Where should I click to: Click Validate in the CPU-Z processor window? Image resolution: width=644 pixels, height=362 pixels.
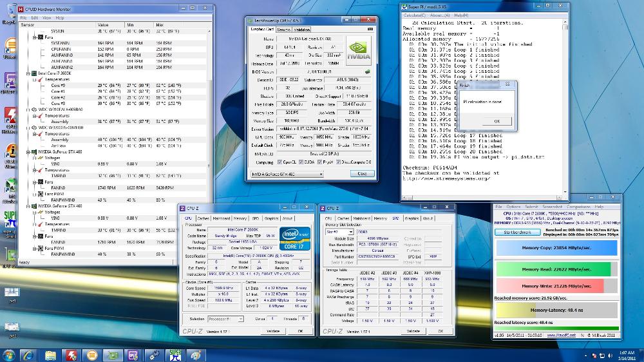[273, 331]
